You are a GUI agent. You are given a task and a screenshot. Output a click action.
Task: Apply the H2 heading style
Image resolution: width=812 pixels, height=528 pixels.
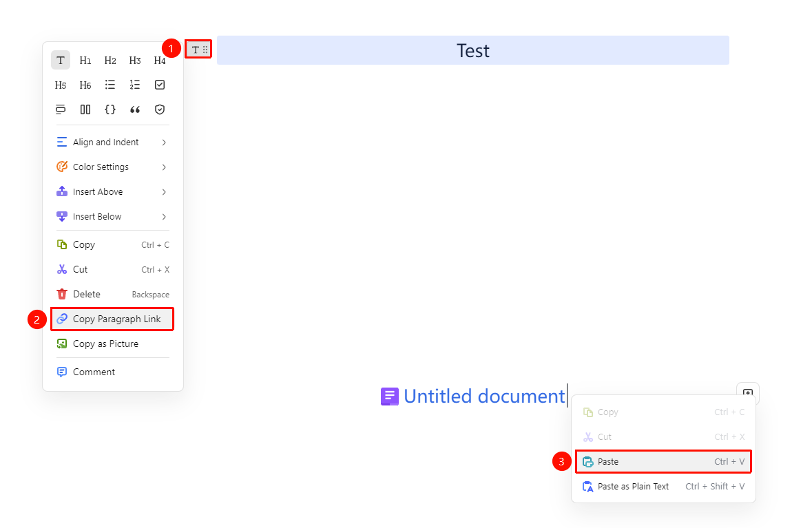pyautogui.click(x=110, y=60)
